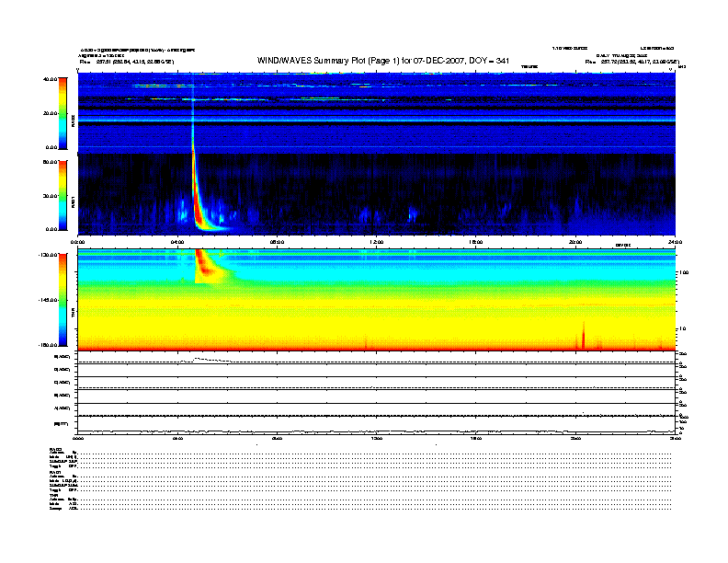Click the bottom wavy line plot trace
Screen dimensions: 728x563
(x=376, y=431)
